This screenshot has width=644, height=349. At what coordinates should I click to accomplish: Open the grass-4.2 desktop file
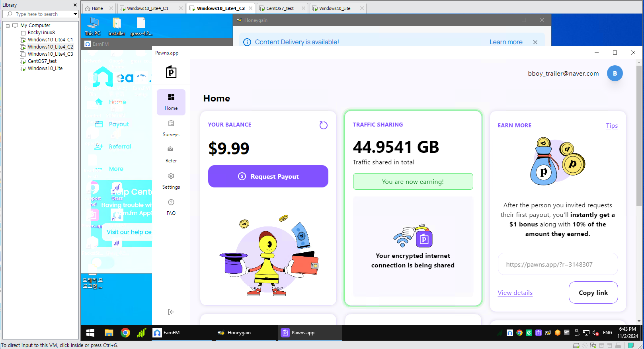(x=141, y=26)
